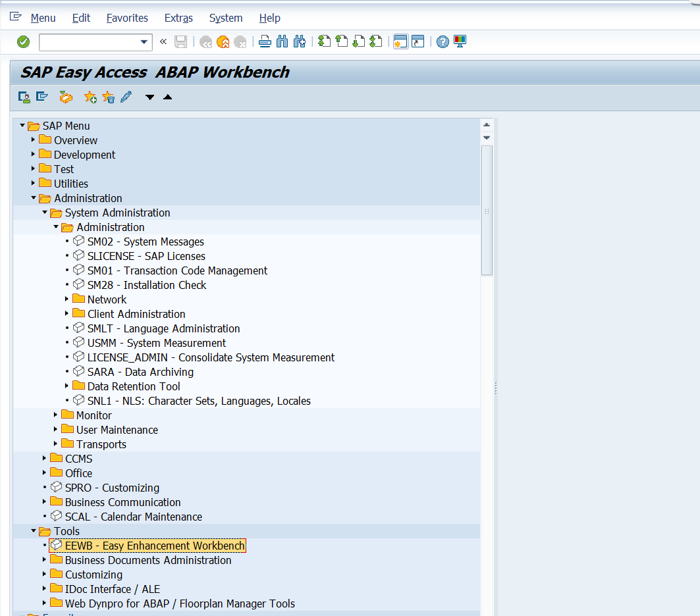Viewport: 700px width, 616px height.
Task: Select SPRO - Customizing tree entry
Action: (x=112, y=488)
